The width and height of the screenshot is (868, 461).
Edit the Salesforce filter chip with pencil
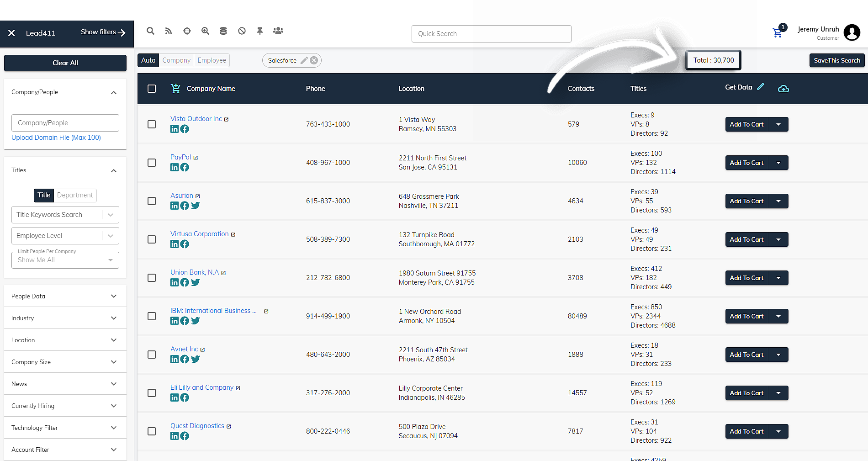click(x=304, y=60)
